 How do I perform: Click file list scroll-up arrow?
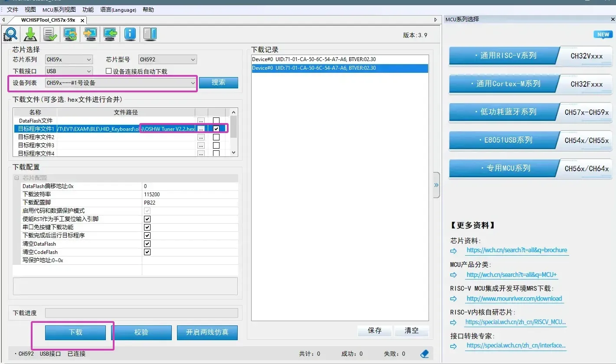tap(234, 112)
